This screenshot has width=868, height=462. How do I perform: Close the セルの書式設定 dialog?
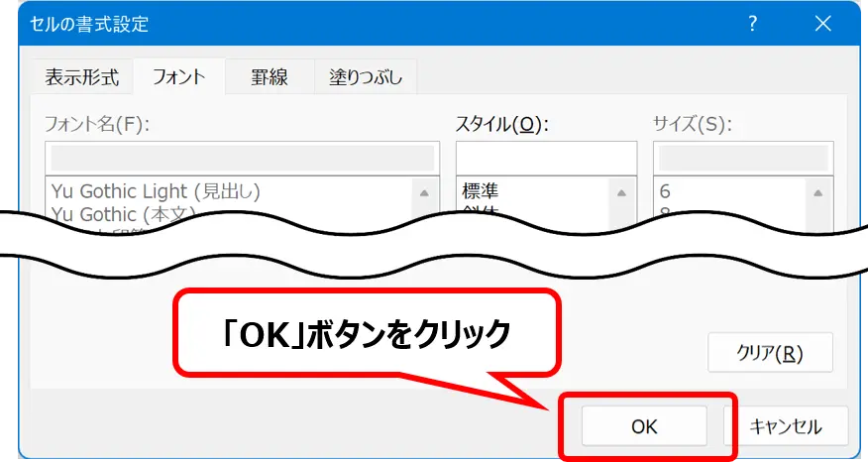click(x=823, y=23)
